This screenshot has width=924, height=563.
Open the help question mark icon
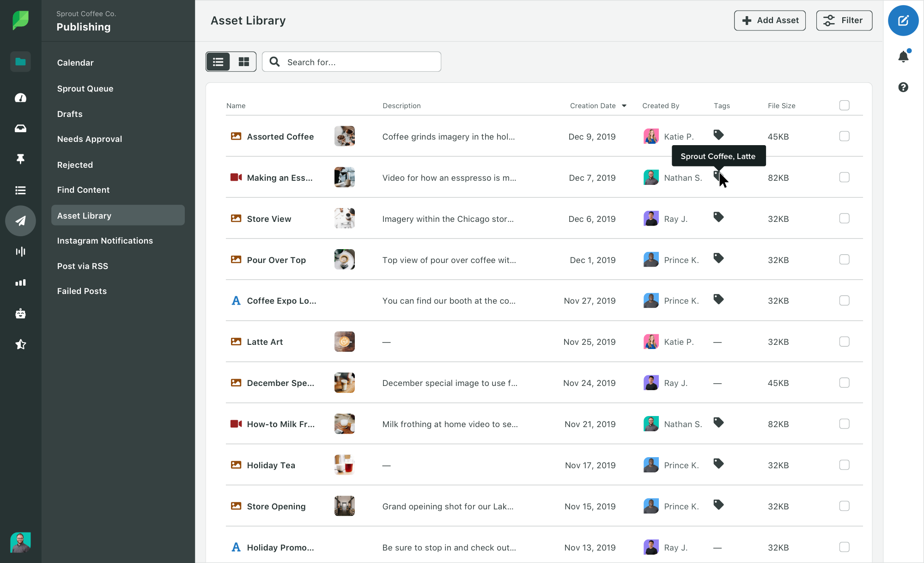pos(903,87)
